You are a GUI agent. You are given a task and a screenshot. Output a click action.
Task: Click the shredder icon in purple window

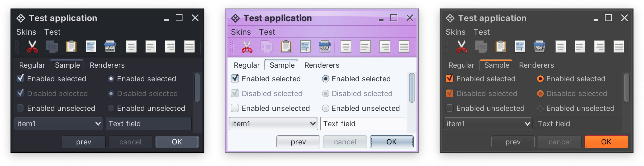point(325,47)
